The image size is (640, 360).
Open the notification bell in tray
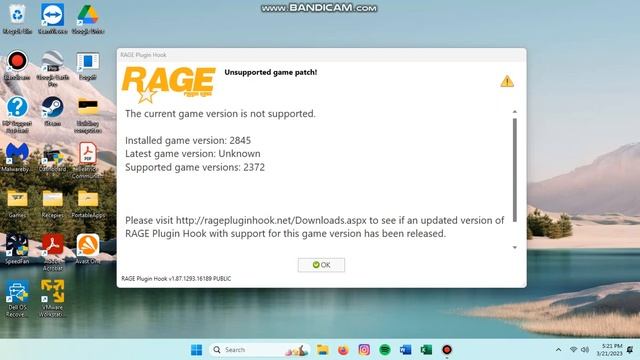(631, 350)
